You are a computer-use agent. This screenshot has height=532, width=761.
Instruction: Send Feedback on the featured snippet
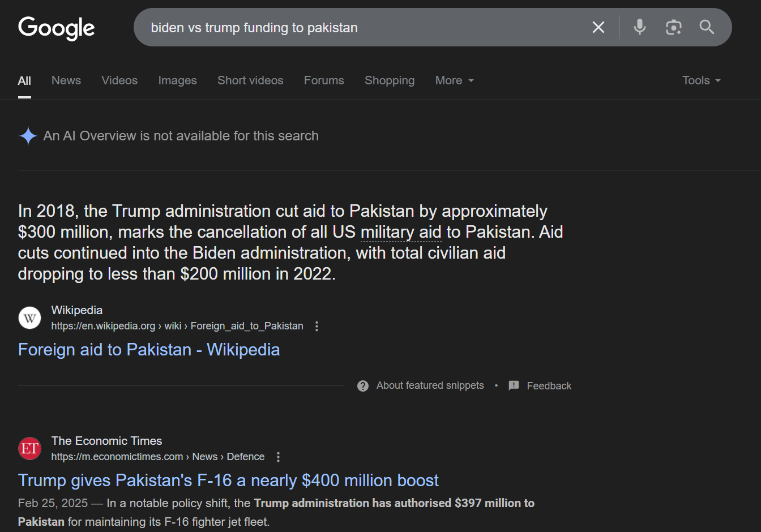click(x=540, y=386)
